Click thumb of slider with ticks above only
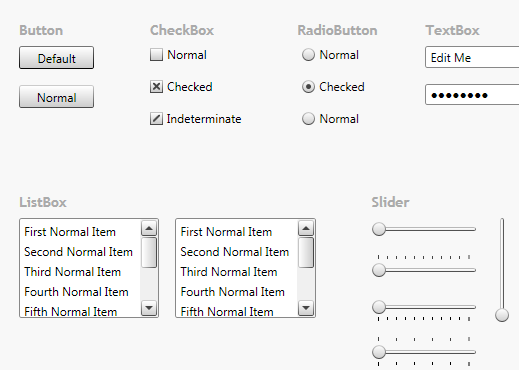This screenshot has width=519, height=370. (379, 270)
